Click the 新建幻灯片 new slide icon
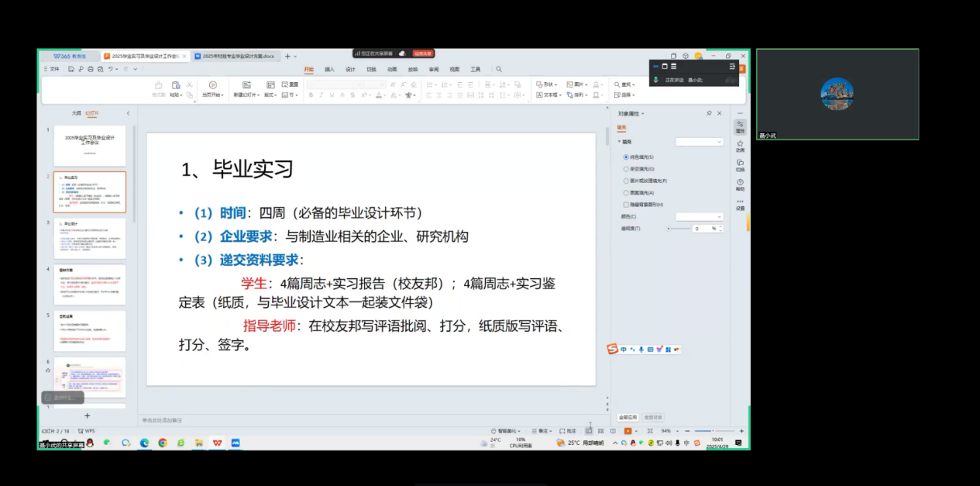980x486 pixels. pyautogui.click(x=246, y=85)
